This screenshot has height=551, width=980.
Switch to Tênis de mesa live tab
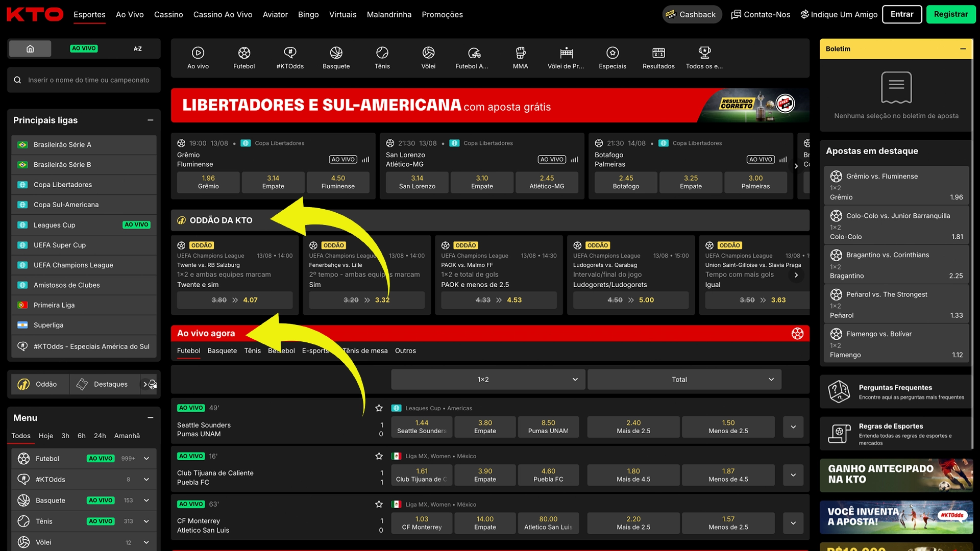[365, 350]
